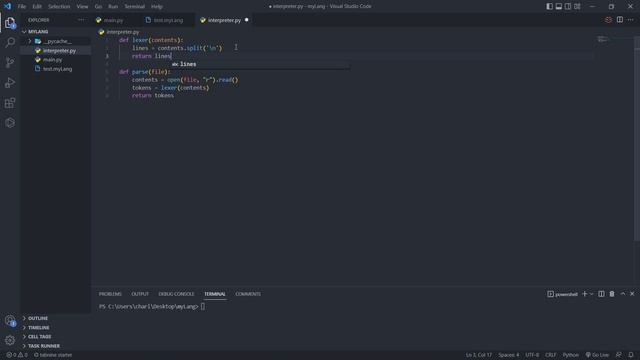The image size is (640, 360).
Task: Open errors and warnings count in status bar
Action: pyautogui.click(x=17, y=355)
